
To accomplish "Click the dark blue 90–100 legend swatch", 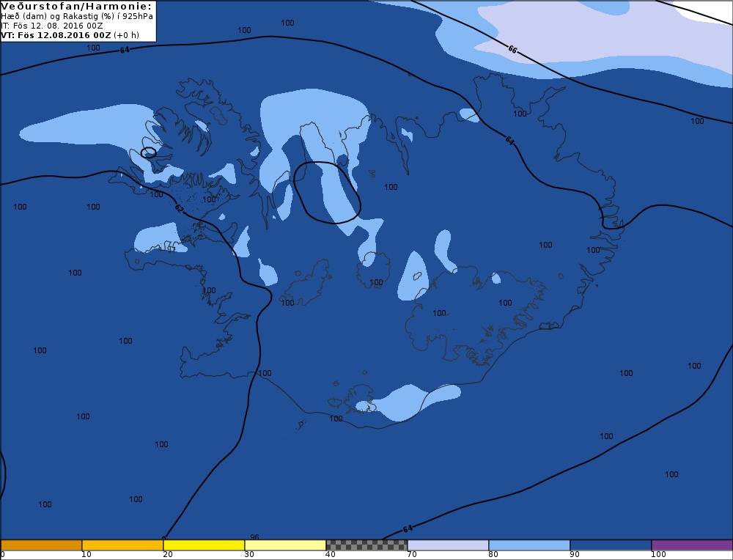I will 611,545.
